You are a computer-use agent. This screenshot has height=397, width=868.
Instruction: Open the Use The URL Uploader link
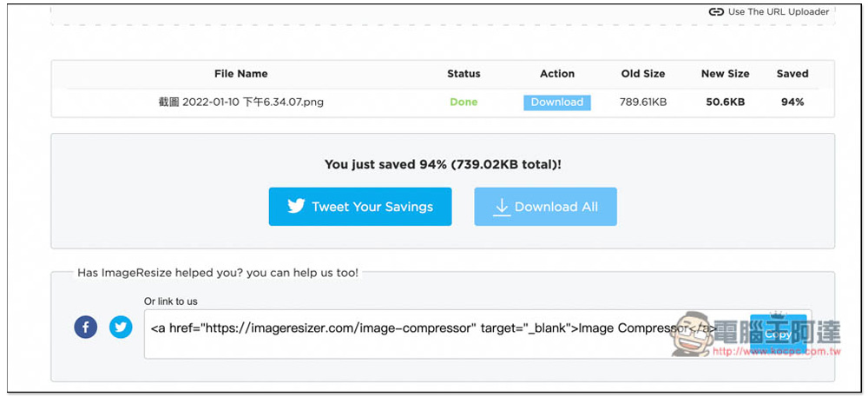(769, 11)
